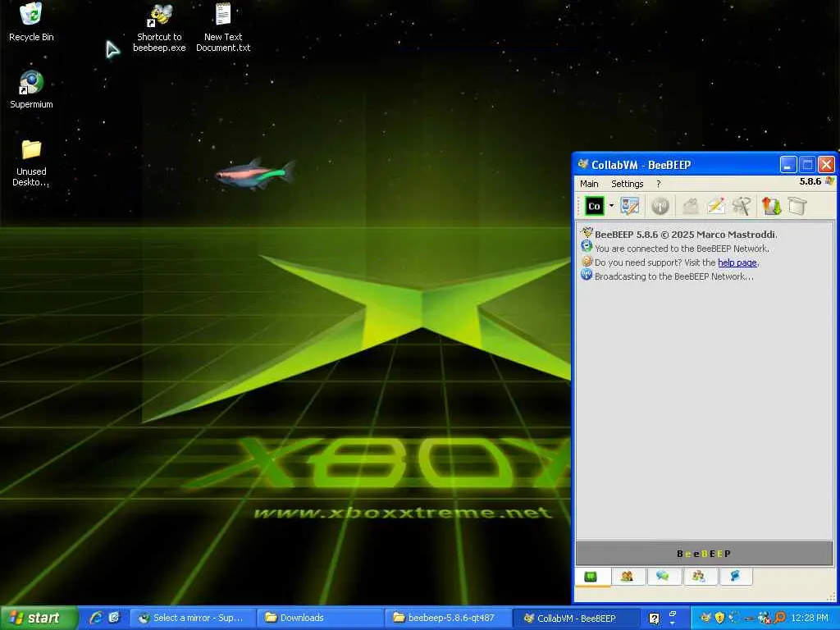Select New Text Document.txt on desktop
The width and height of the screenshot is (840, 630).
[223, 29]
